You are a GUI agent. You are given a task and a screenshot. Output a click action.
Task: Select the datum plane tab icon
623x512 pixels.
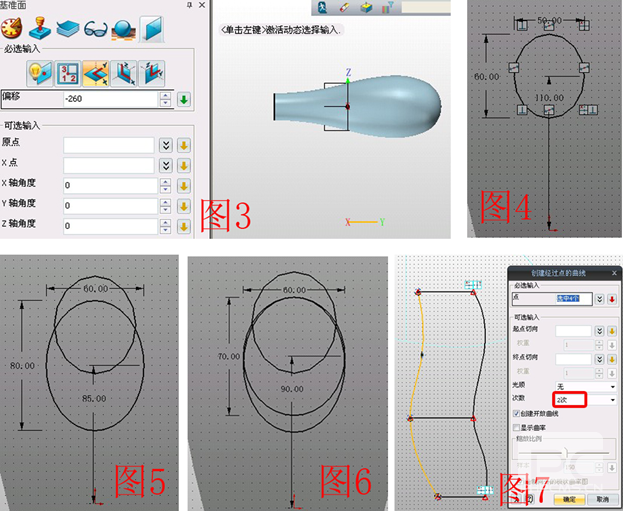click(x=152, y=29)
